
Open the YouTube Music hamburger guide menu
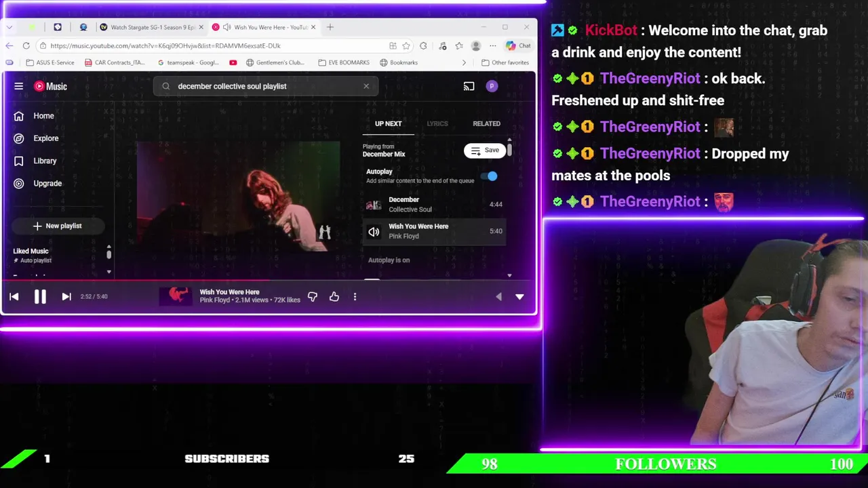point(19,86)
